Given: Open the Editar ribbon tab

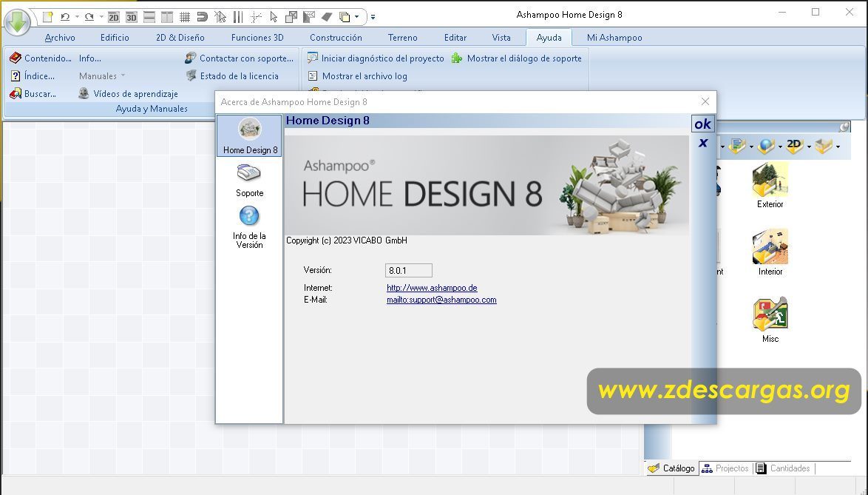Looking at the screenshot, I should click(x=455, y=38).
